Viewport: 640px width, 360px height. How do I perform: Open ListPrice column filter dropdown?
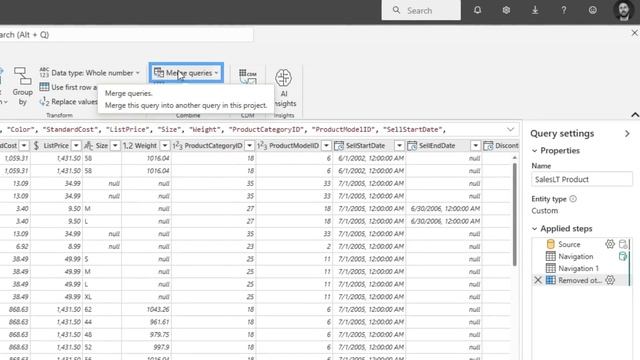[x=76, y=145]
